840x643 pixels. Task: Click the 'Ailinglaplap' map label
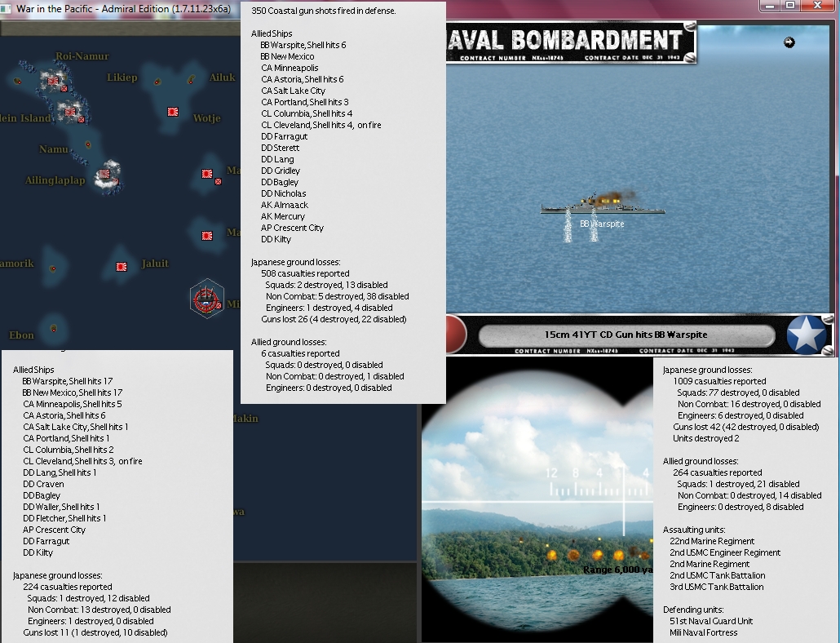(55, 180)
